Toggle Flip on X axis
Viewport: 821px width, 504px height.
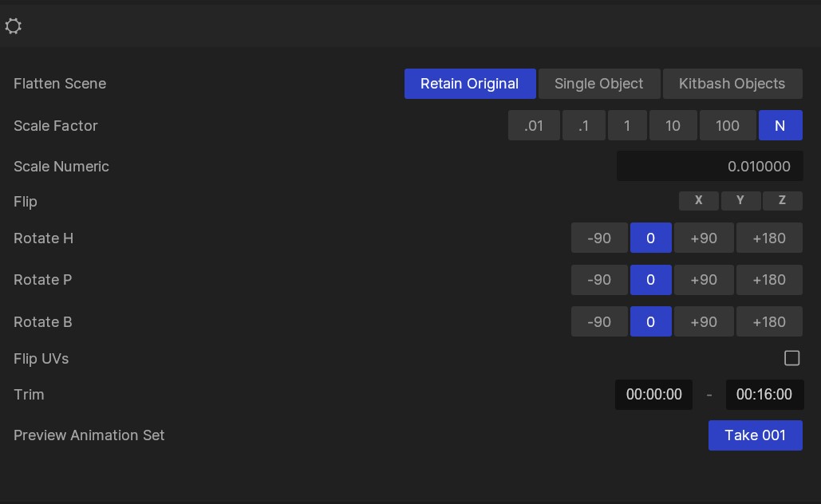coord(698,201)
